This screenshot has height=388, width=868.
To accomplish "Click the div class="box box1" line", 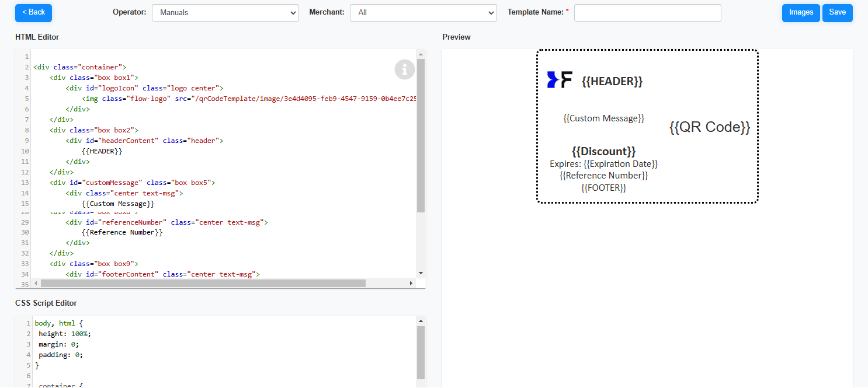I will (x=94, y=78).
